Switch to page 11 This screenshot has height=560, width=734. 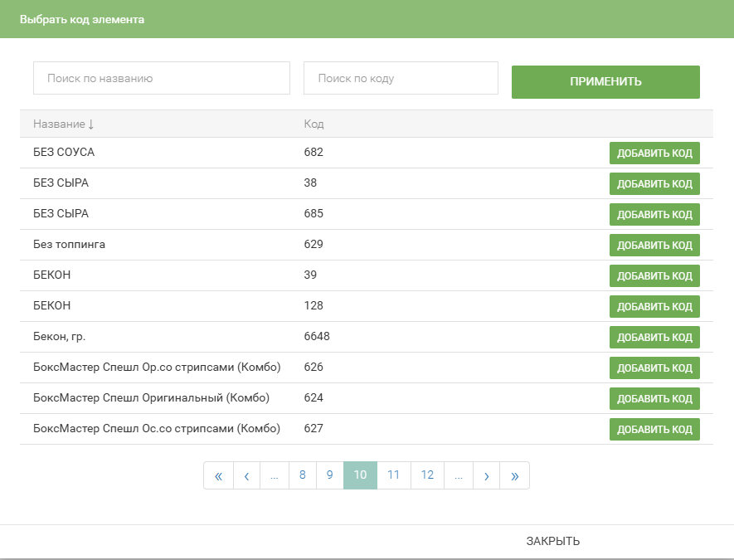(394, 475)
